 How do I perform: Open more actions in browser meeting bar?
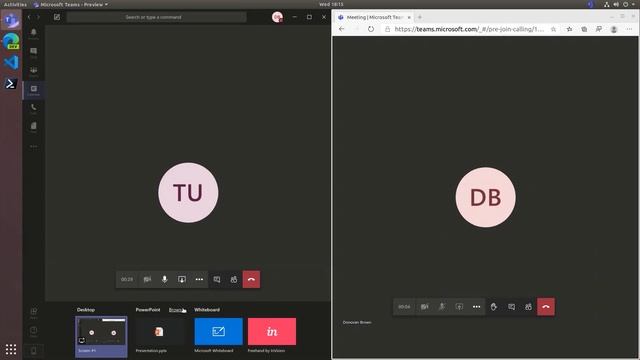pyautogui.click(x=476, y=307)
